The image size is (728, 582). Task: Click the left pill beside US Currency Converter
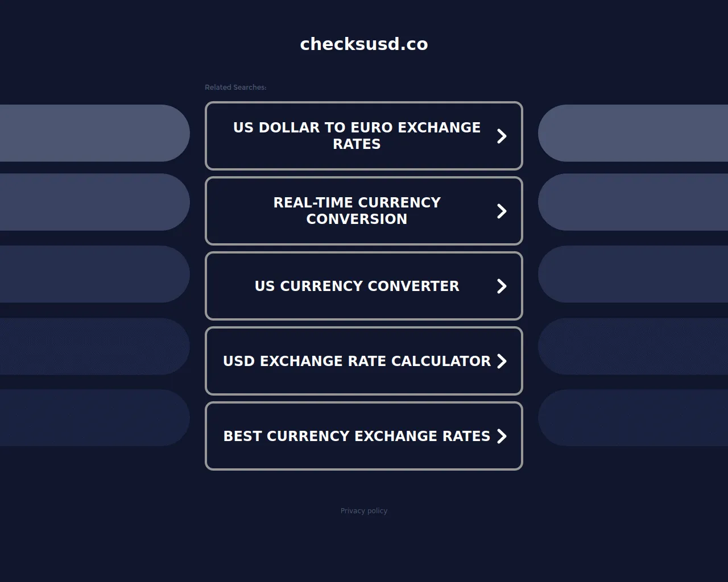[x=94, y=274]
